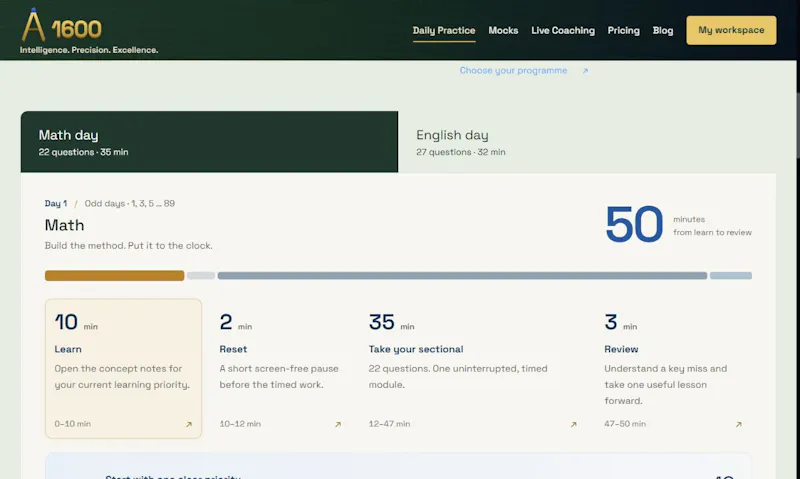Click the '0–10 min' time label

pos(72,424)
